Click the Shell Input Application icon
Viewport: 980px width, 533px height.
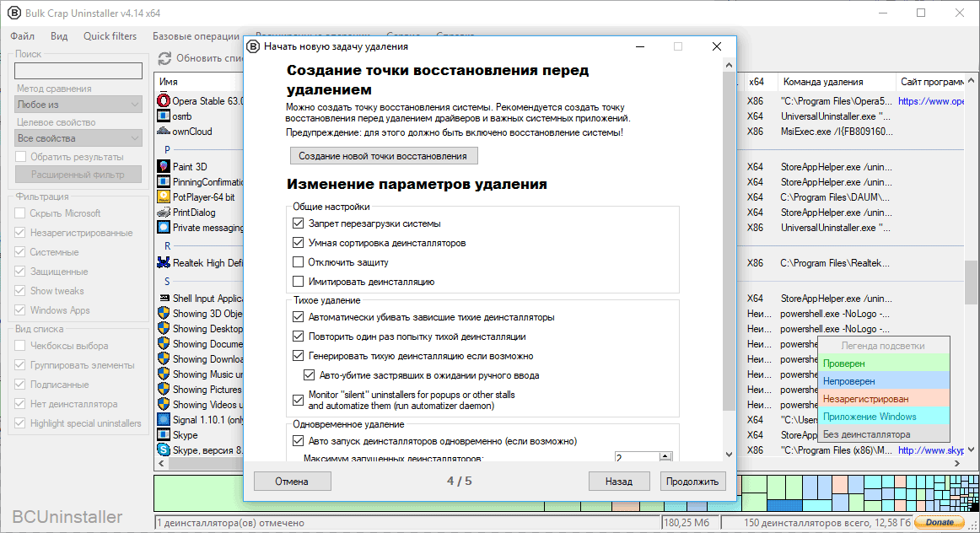click(164, 298)
